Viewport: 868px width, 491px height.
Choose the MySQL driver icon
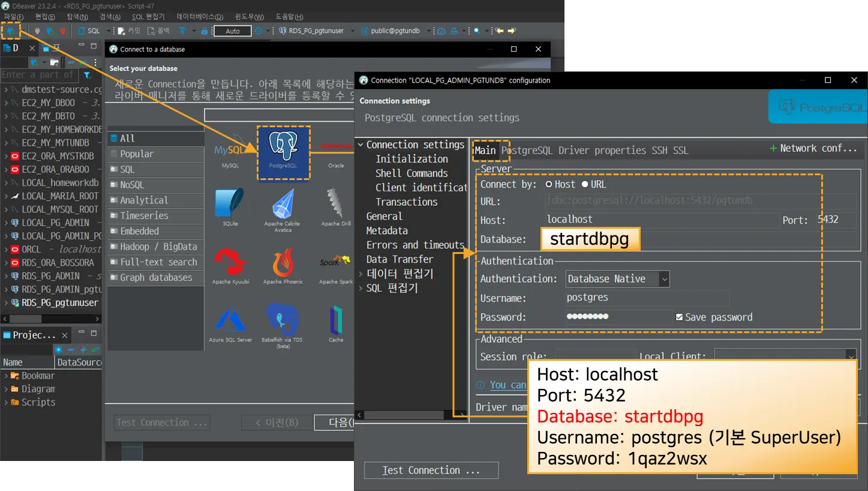pyautogui.click(x=230, y=151)
